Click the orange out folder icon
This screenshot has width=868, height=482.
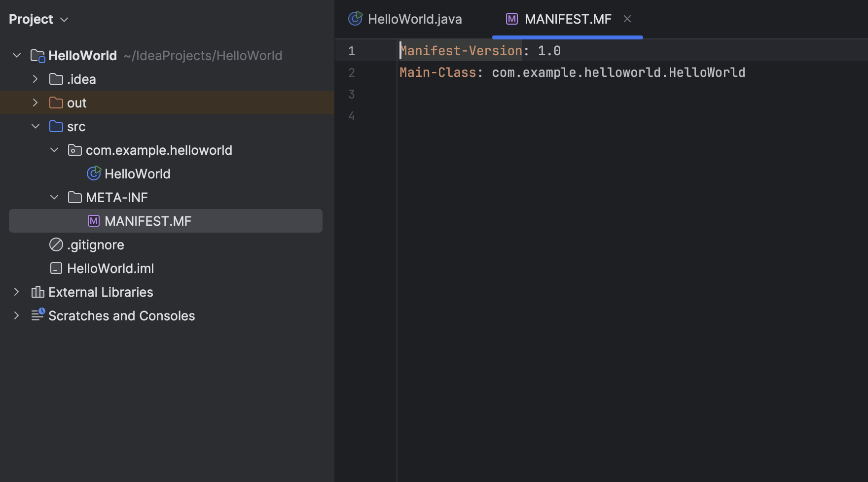[x=56, y=103]
